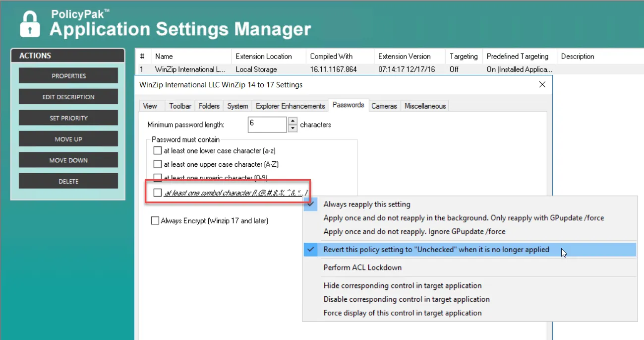Screen dimensions: 644x340
Task: Switch to the Toolbar tab
Action: tap(180, 106)
